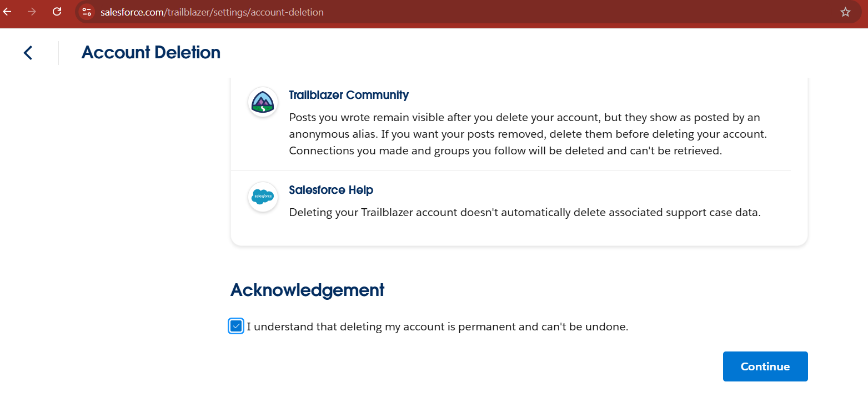Reload the page using the refresh icon
This screenshot has height=417, width=868.
click(x=57, y=12)
